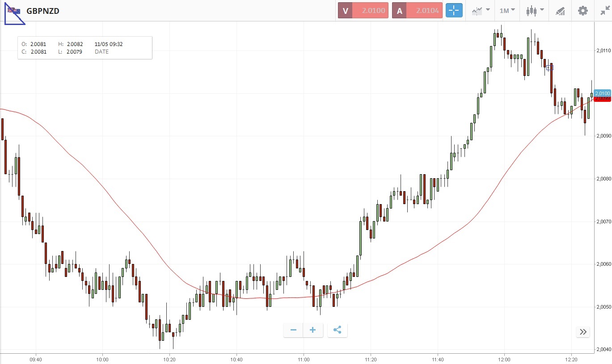Click the 09:40 time axis label
The height and width of the screenshot is (364, 612).
tap(36, 359)
